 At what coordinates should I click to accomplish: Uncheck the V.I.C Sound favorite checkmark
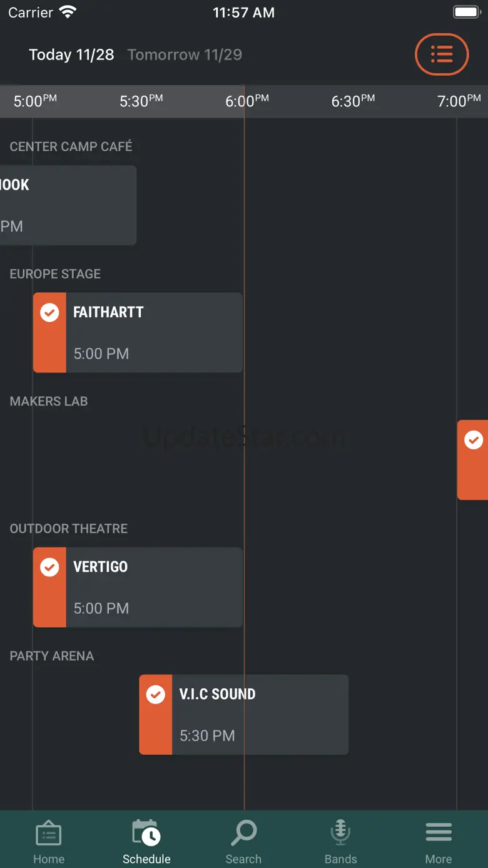[155, 694]
